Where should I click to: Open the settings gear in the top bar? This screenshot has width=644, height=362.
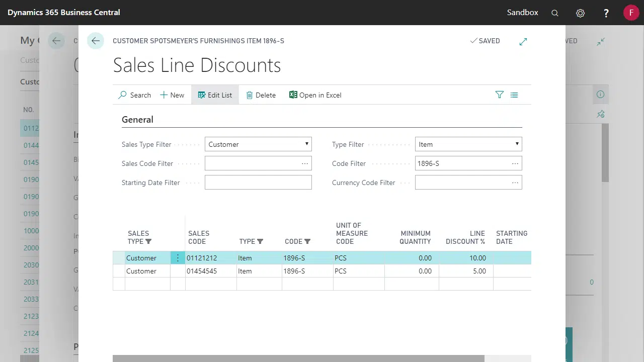(581, 13)
